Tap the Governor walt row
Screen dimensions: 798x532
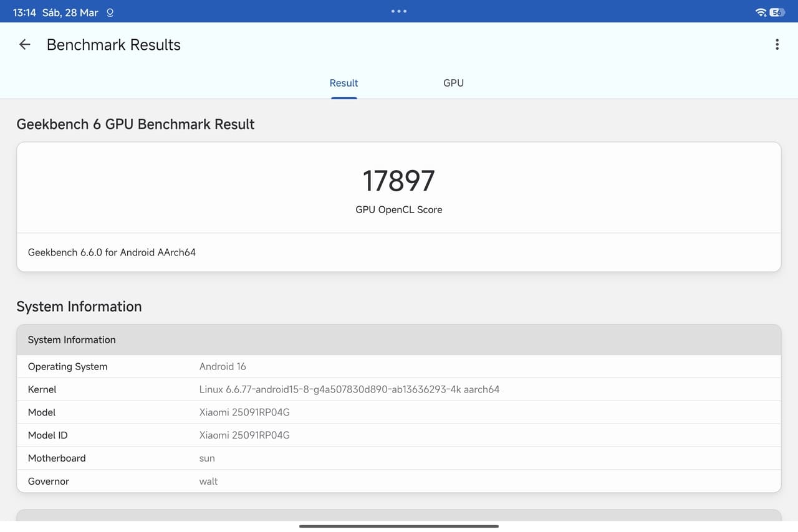point(398,482)
